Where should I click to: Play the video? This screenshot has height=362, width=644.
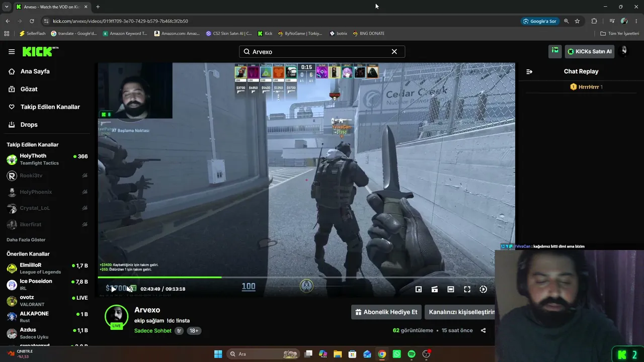pos(114,289)
